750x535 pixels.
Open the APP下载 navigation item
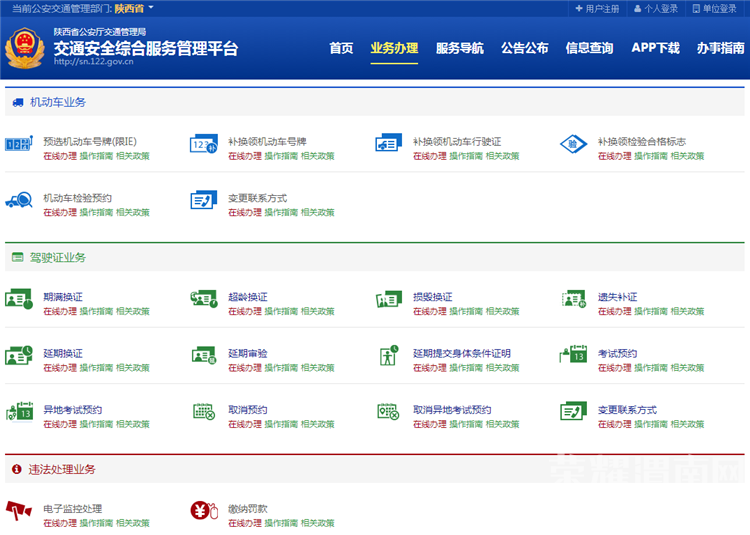tap(655, 48)
